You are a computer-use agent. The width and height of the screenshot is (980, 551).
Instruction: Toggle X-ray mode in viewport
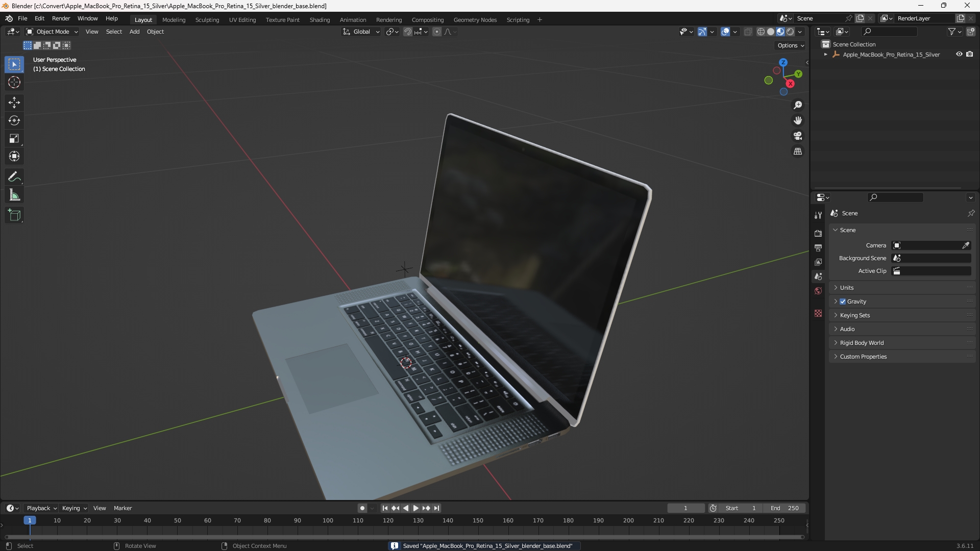[x=748, y=32]
